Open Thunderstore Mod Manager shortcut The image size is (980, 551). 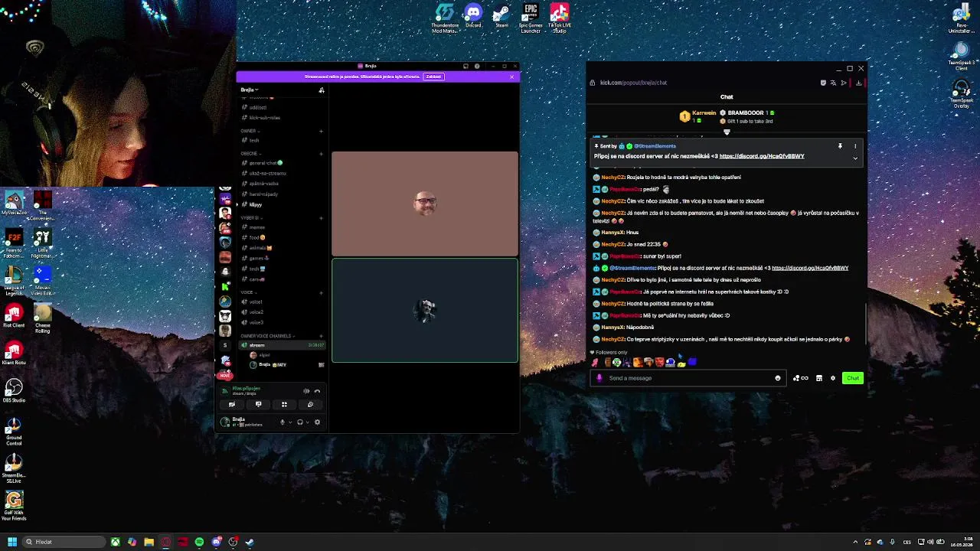(x=445, y=18)
